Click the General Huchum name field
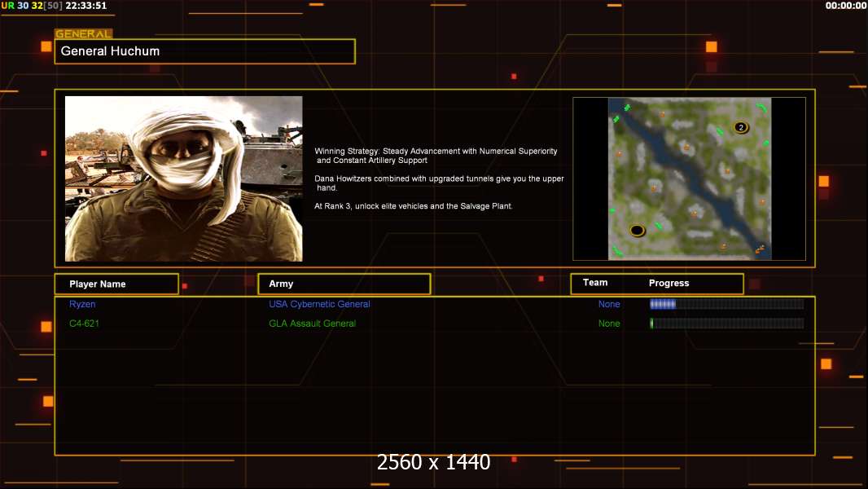The height and width of the screenshot is (489, 868). click(204, 51)
